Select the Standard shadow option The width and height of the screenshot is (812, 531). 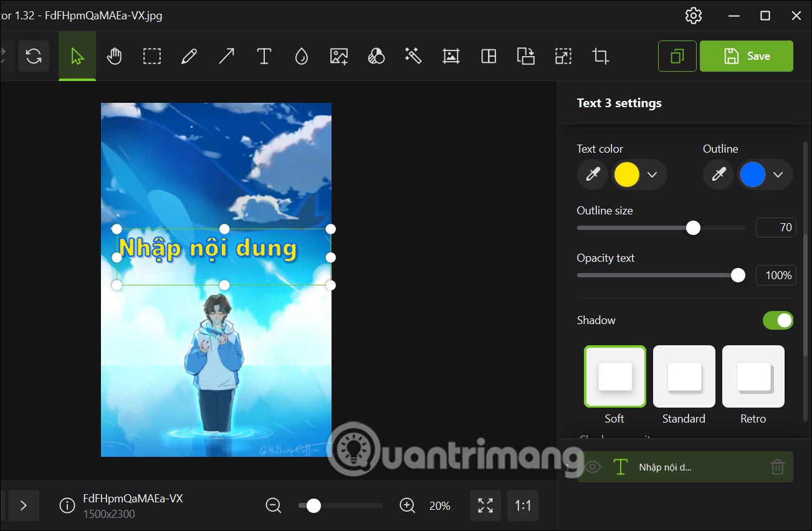684,376
